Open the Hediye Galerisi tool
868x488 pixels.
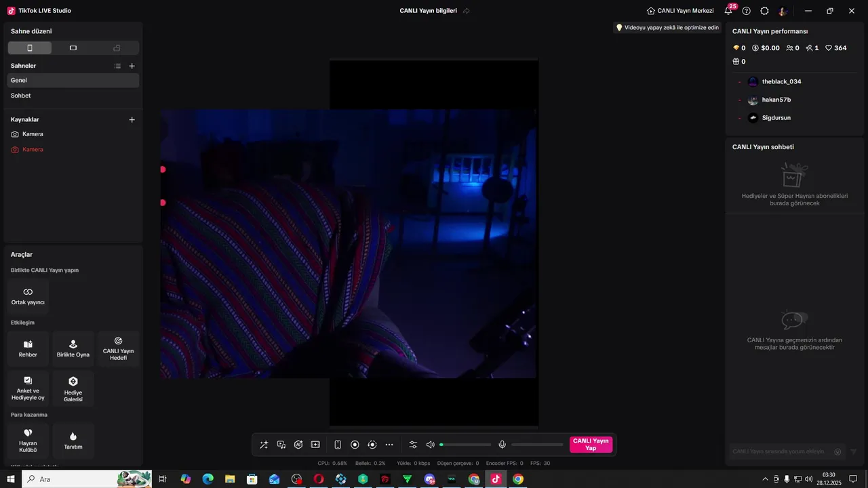coord(73,388)
